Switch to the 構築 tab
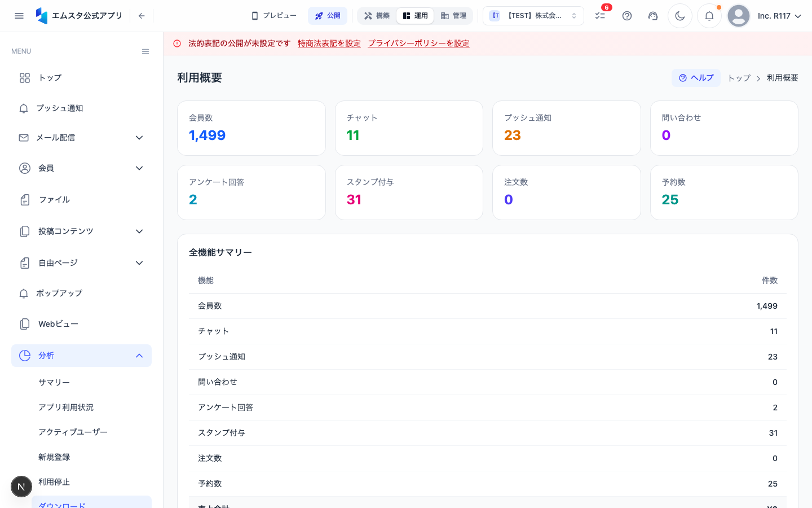The image size is (812, 508). [377, 16]
